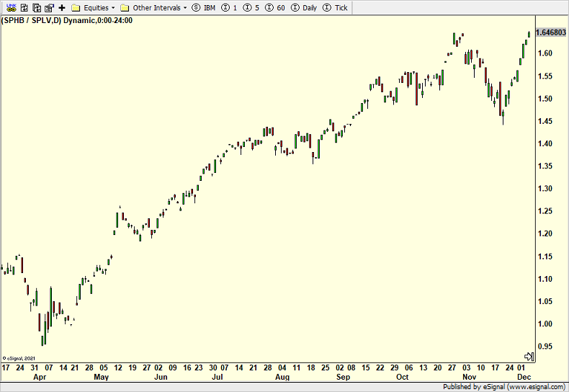Switch to the 5-minute interval

(x=251, y=7)
